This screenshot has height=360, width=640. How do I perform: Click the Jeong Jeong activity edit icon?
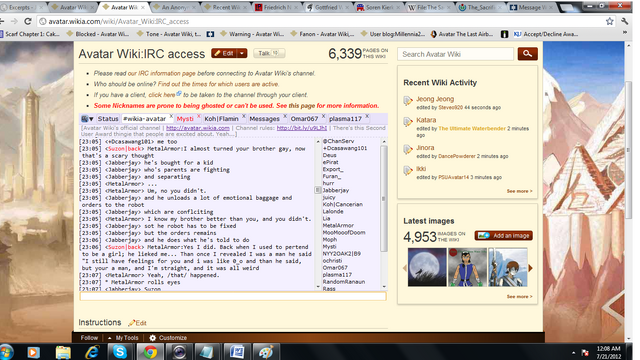pyautogui.click(x=408, y=100)
